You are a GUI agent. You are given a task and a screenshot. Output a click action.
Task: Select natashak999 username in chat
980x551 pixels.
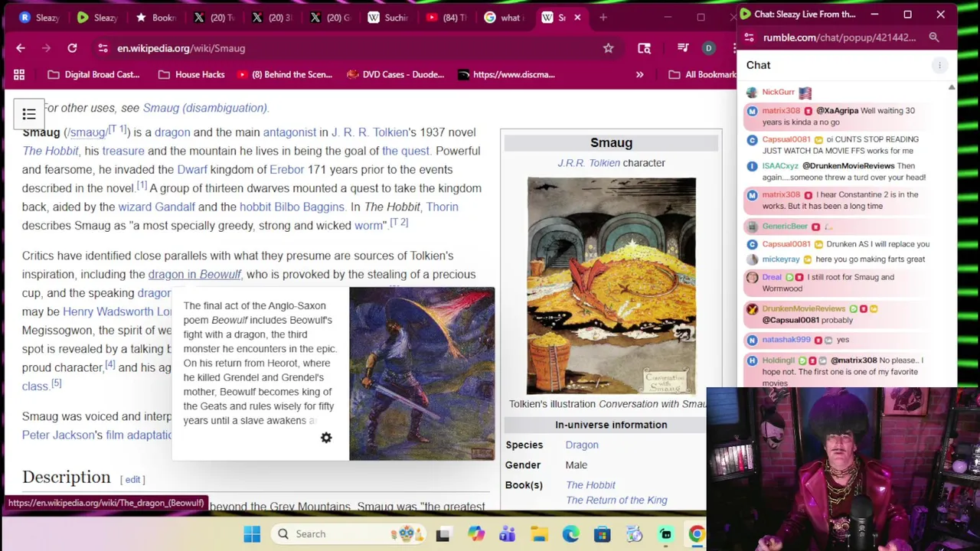point(786,340)
